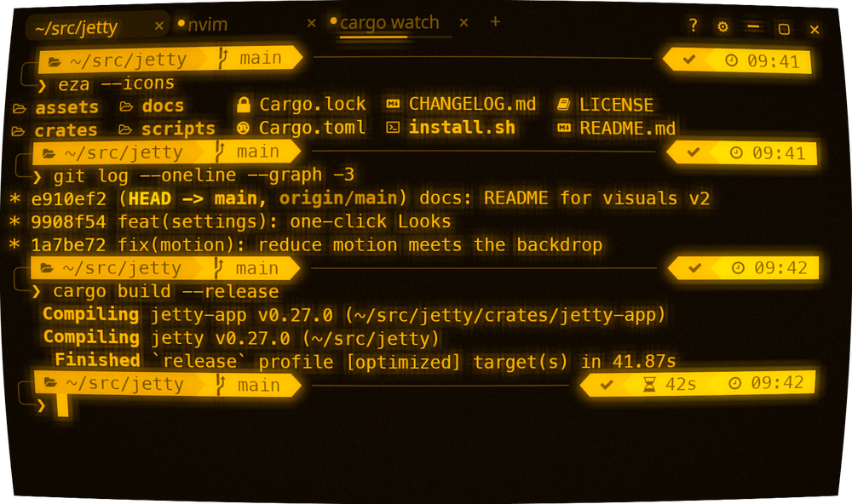Click the activity dot on cargo watch tab

(334, 21)
